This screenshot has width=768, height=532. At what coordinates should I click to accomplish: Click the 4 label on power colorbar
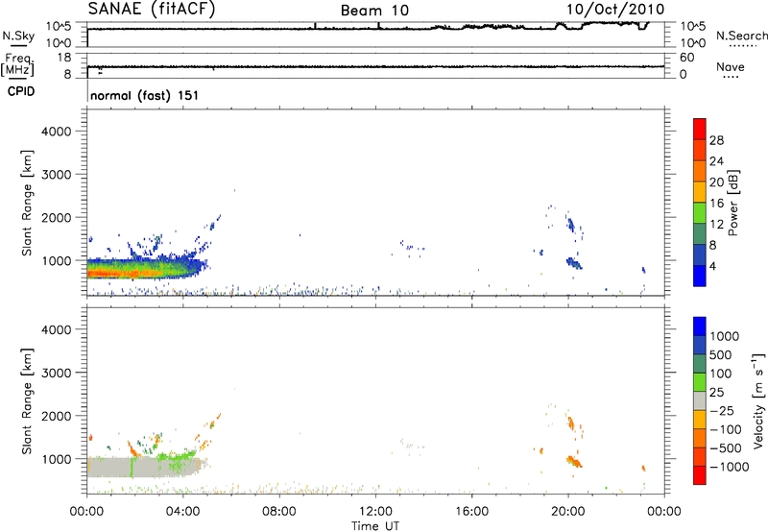713,266
